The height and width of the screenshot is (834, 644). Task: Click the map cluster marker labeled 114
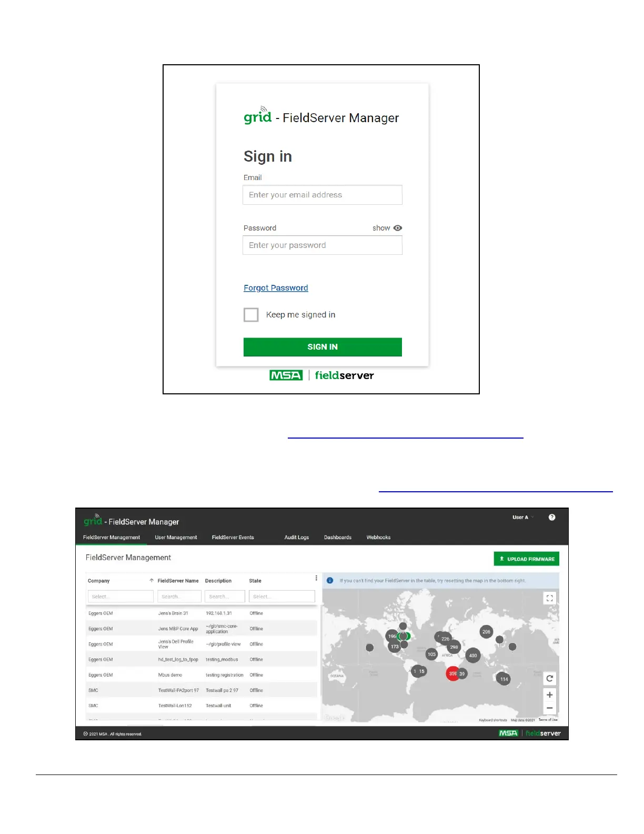tap(504, 679)
